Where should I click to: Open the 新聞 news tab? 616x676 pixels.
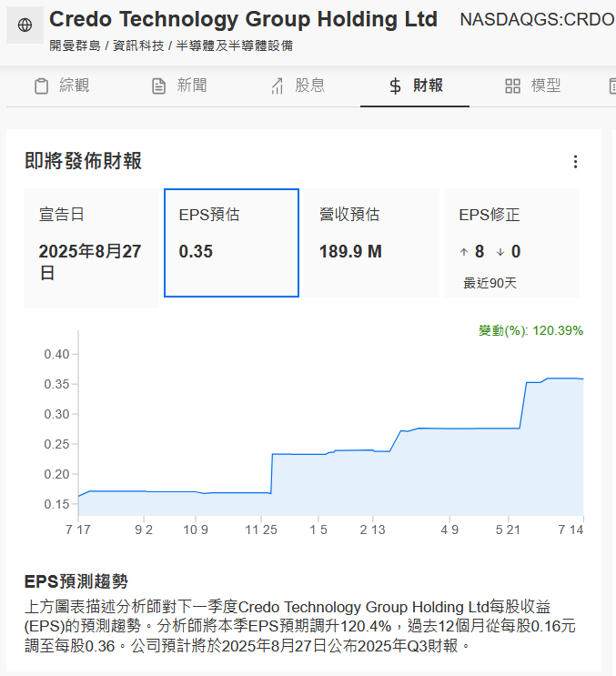[x=179, y=86]
